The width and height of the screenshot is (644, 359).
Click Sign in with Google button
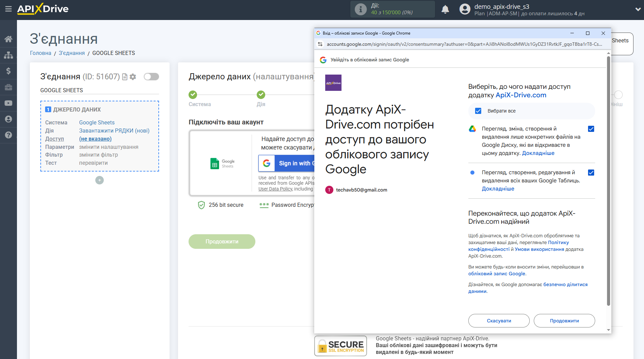coord(287,163)
